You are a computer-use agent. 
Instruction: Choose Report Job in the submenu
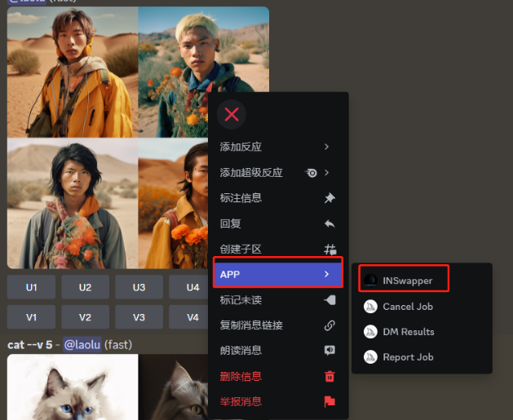click(407, 357)
